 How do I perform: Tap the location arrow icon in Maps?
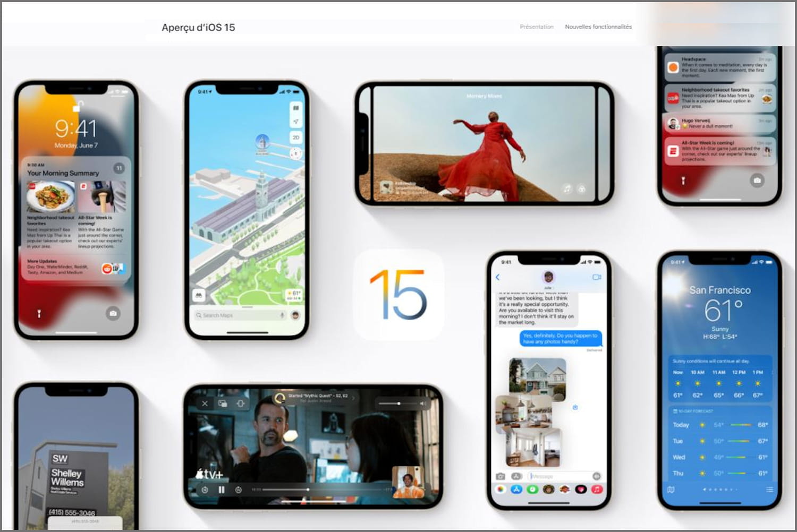[x=296, y=122]
